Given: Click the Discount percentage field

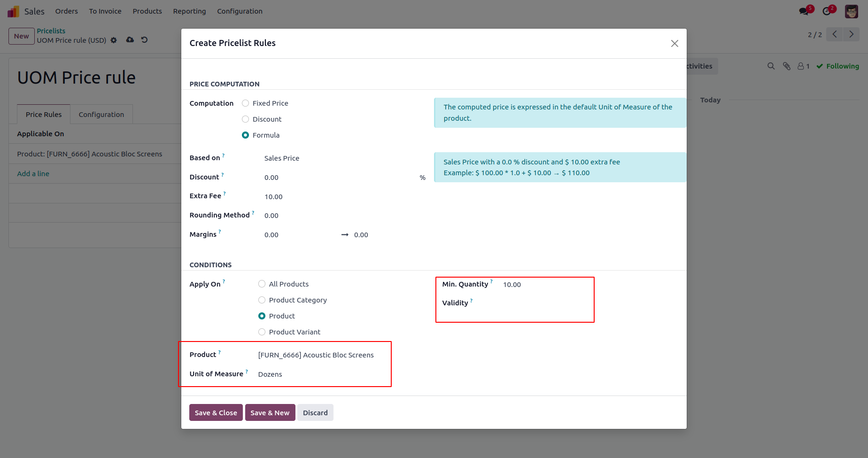Looking at the screenshot, I should click(341, 178).
